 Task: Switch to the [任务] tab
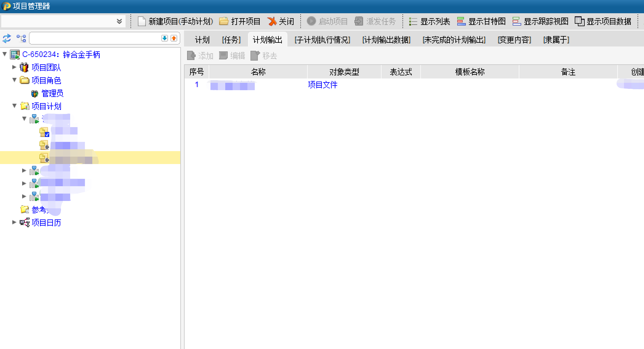(x=231, y=40)
